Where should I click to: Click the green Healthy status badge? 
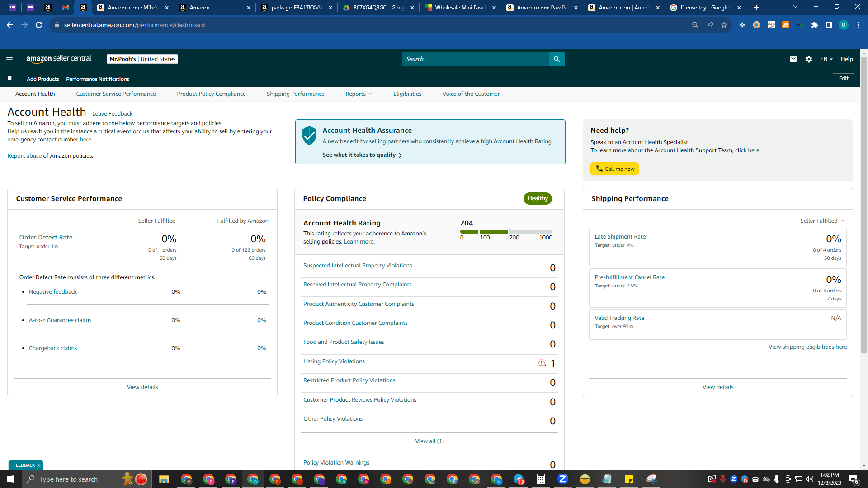tap(538, 198)
